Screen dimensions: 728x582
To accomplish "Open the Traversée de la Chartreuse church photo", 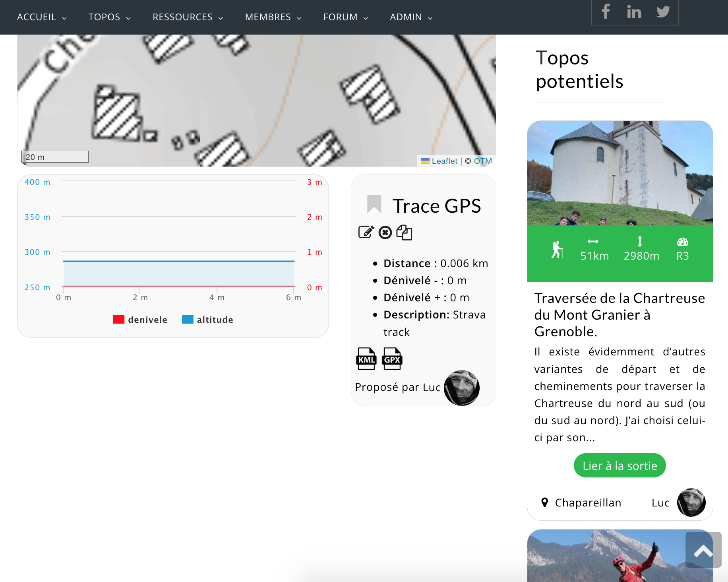I will (x=620, y=173).
